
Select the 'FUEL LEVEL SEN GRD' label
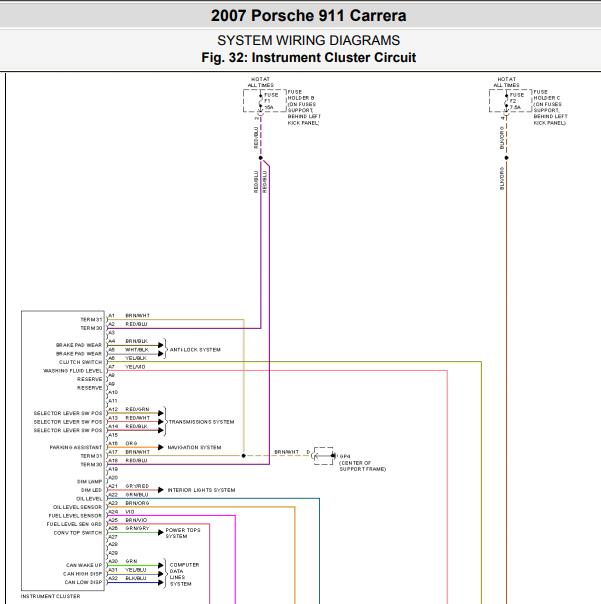[x=74, y=524]
